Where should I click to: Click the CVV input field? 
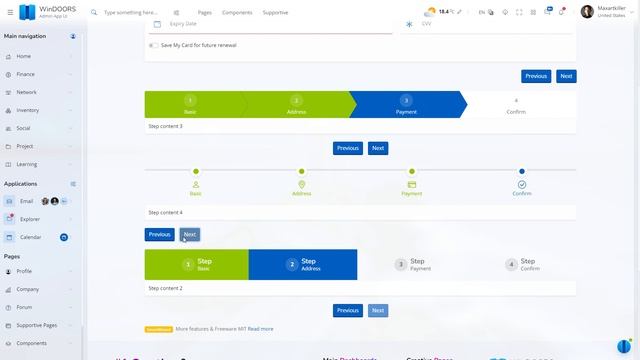click(496, 24)
